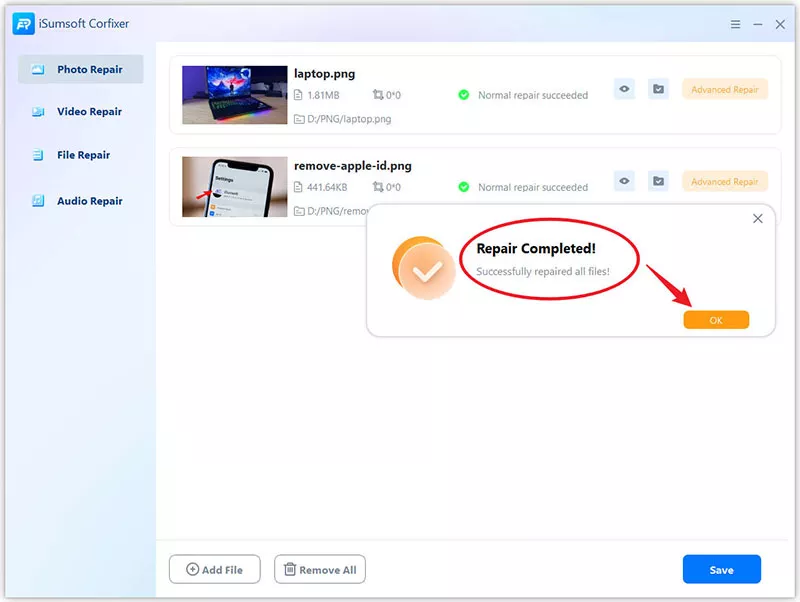Click the 1.81MB file size text
Image resolution: width=800 pixels, height=602 pixels.
click(323, 95)
